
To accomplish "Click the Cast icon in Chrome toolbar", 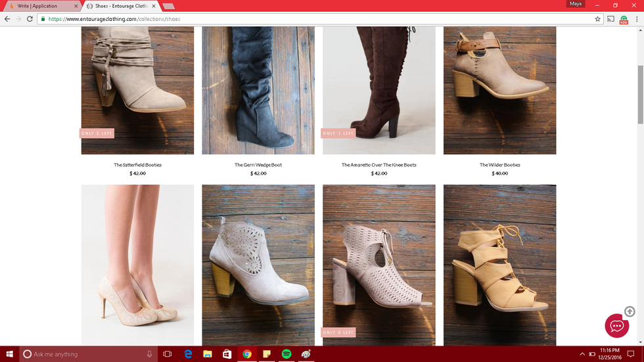I will click(610, 19).
